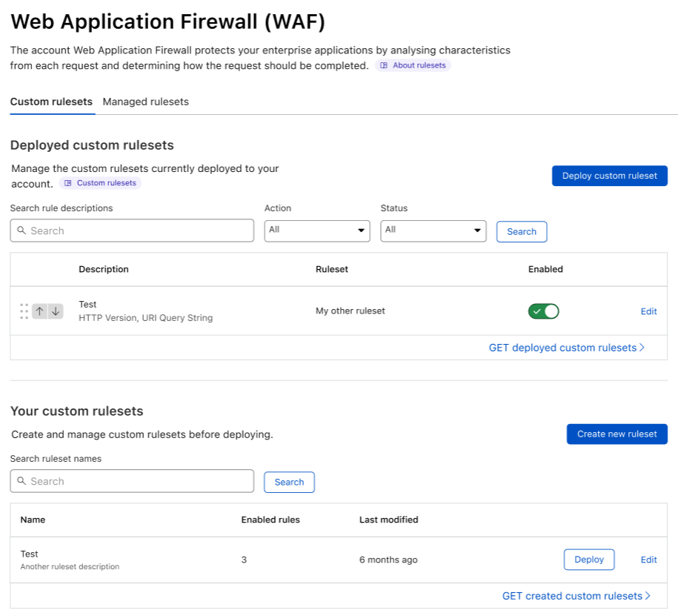Image resolution: width=678 pixels, height=616 pixels.
Task: Open the Status filter dropdown
Action: coord(433,231)
